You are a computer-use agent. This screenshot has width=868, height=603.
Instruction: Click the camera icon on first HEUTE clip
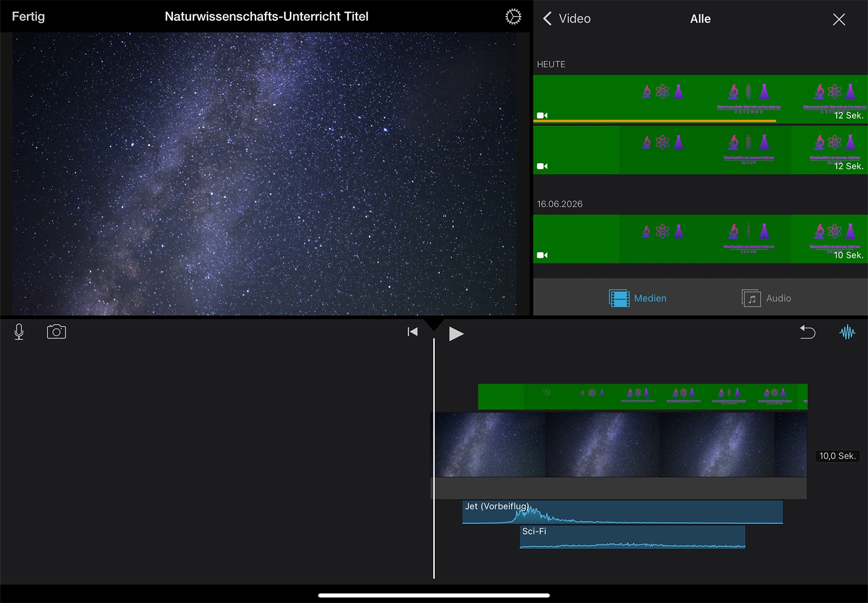(542, 115)
